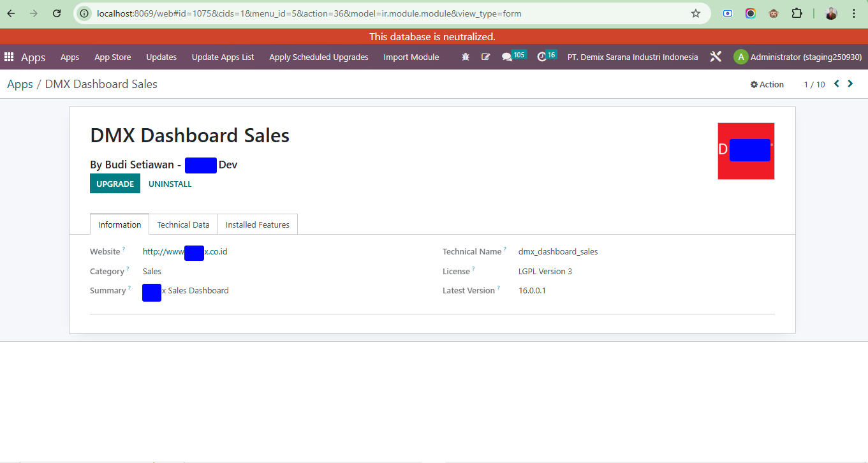
Task: Open the module website link
Action: 185,251
